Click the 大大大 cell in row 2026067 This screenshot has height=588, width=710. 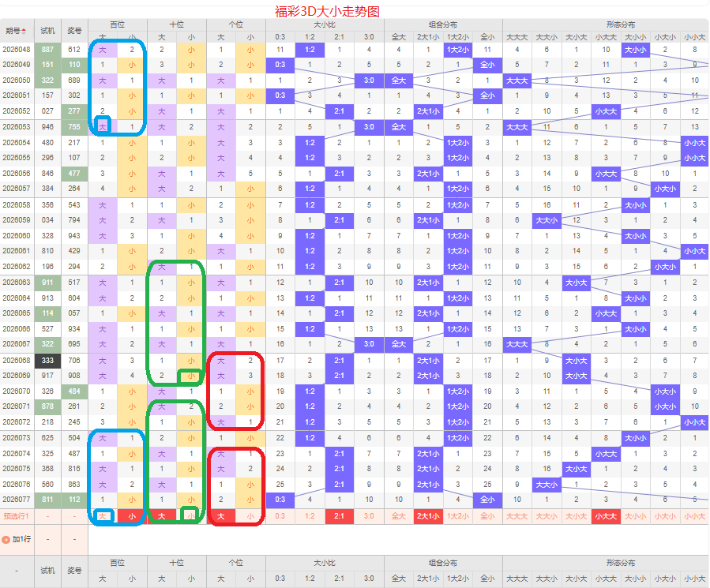tap(517, 344)
